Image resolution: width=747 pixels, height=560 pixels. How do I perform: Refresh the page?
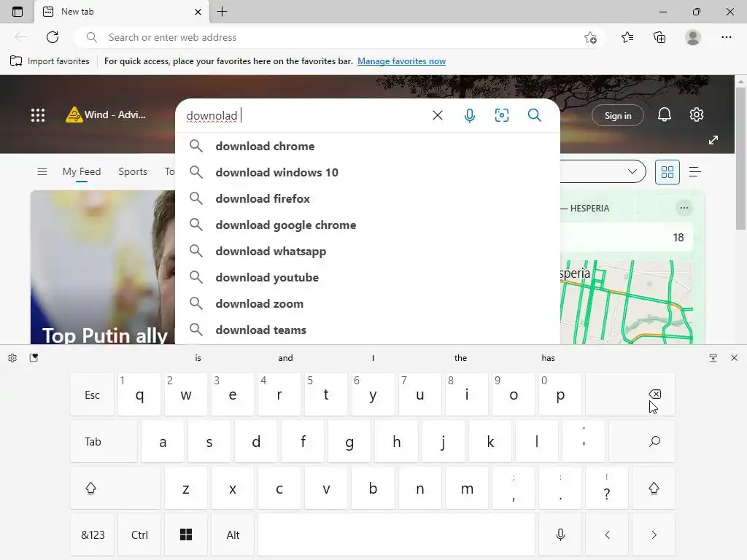click(53, 37)
